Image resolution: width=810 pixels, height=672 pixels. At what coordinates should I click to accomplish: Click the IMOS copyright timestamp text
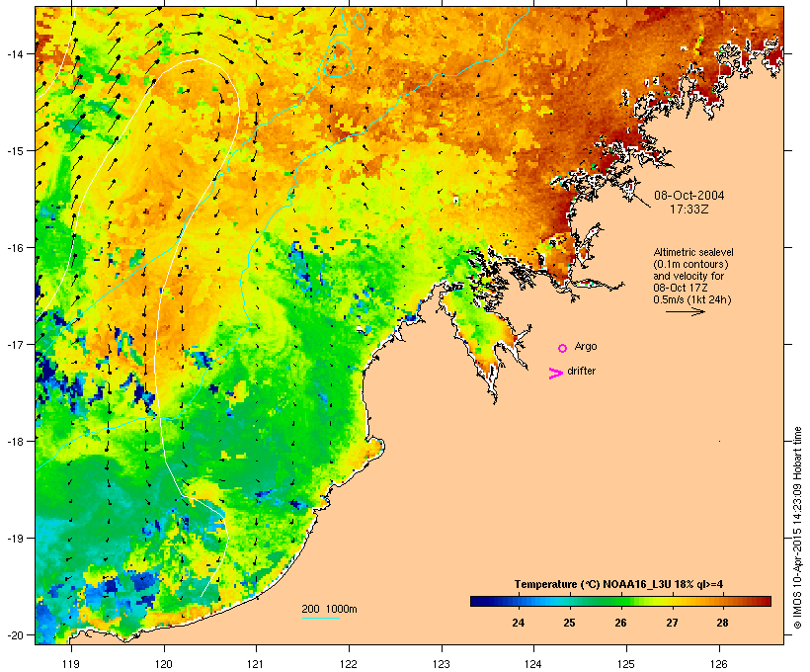point(797,528)
